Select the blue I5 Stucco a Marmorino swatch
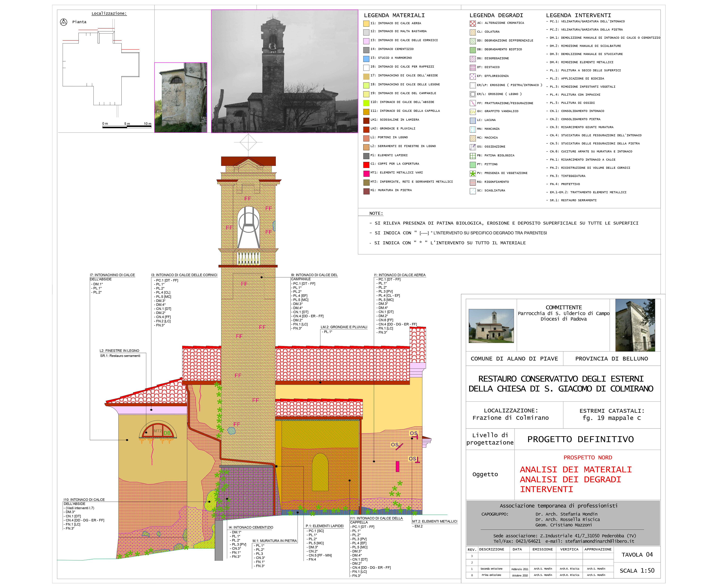 366,59
